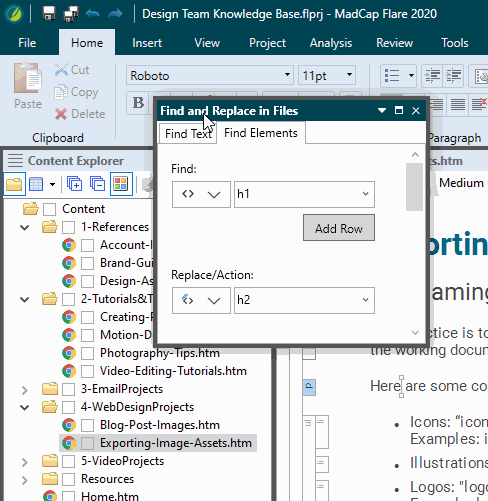Undo the last action

pos(93,14)
